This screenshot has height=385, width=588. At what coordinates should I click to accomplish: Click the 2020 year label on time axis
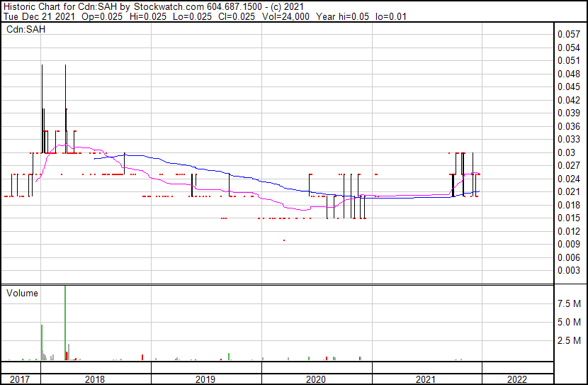315,379
